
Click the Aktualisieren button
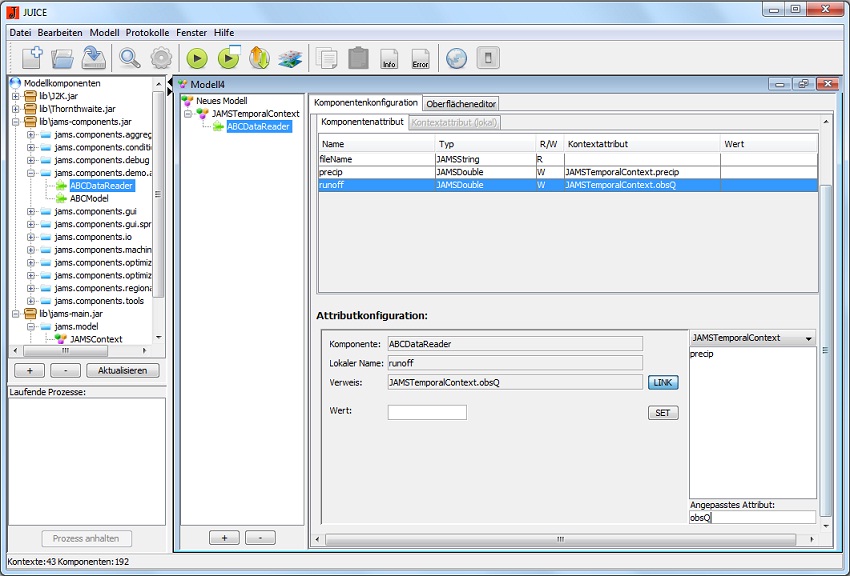pyautogui.click(x=122, y=370)
